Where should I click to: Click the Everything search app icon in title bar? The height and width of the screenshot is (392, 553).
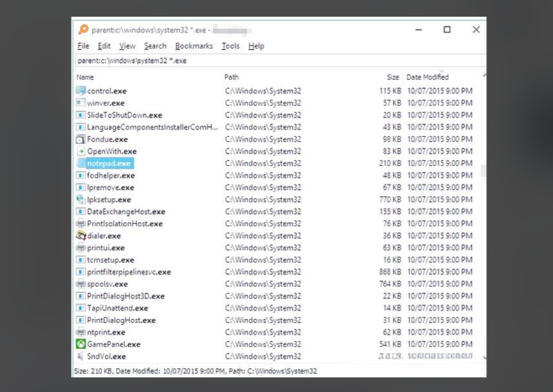point(83,30)
